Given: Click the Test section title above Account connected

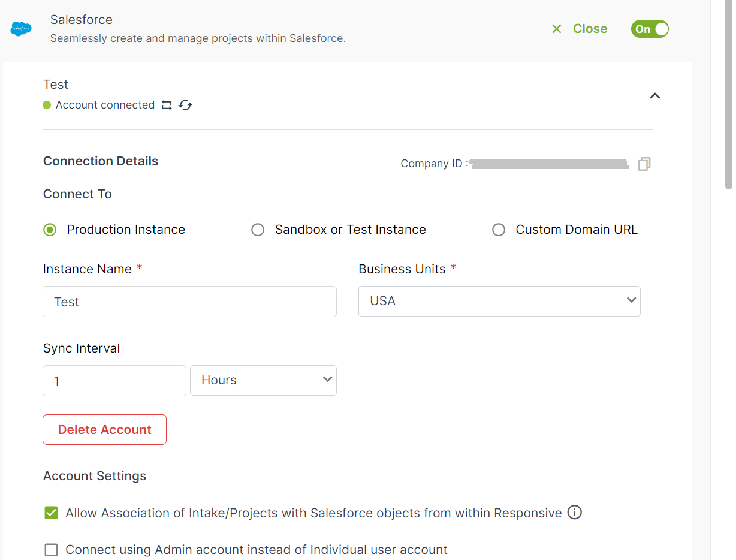Looking at the screenshot, I should pos(56,85).
